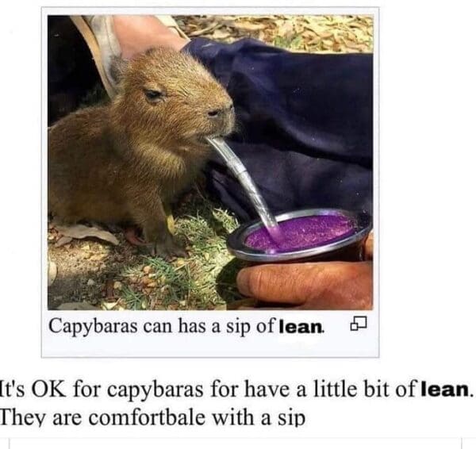The image size is (476, 449).
Task: Click the metal straw in capybara's mouth
Action: [x=243, y=182]
